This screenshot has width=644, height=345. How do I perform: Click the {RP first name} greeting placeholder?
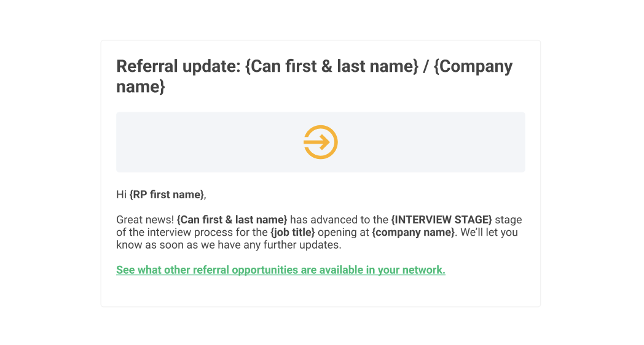tap(167, 195)
